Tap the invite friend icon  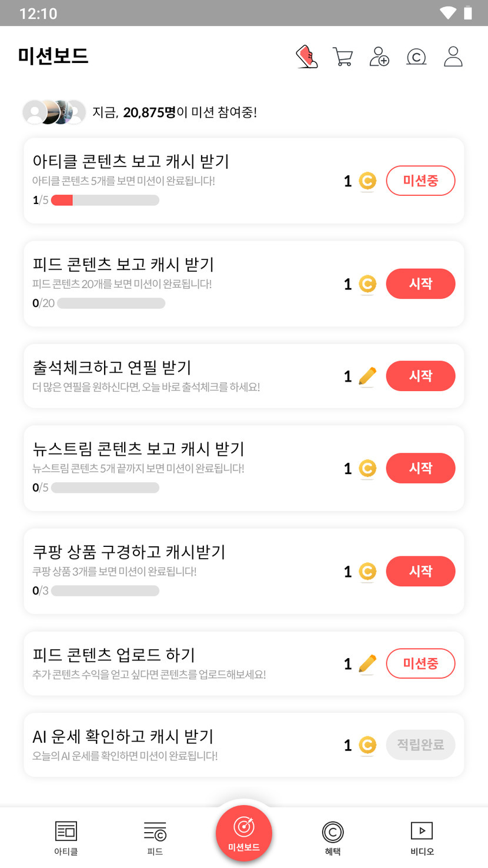click(379, 57)
